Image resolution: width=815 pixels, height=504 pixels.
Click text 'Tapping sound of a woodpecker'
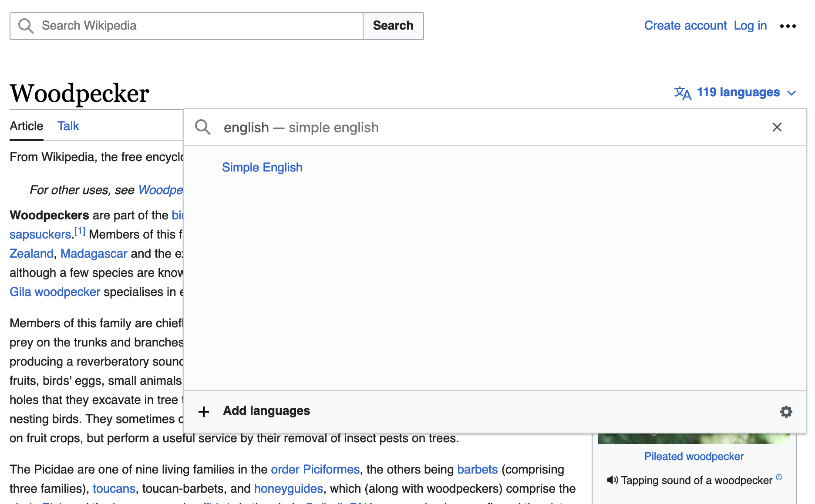tap(697, 480)
